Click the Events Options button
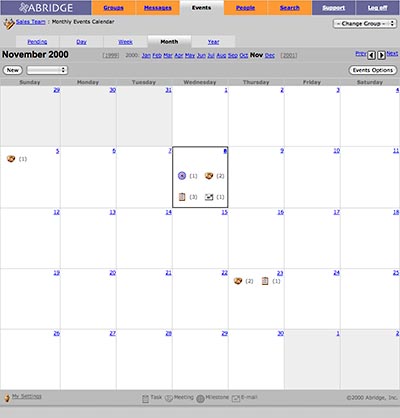Viewport: 400px width, 418px height. [x=372, y=70]
